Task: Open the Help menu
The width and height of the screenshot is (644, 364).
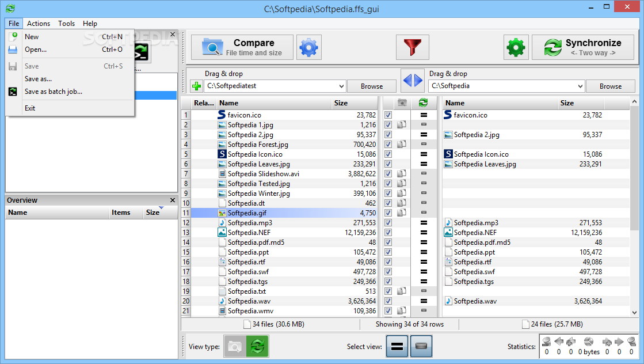Action: pos(90,24)
